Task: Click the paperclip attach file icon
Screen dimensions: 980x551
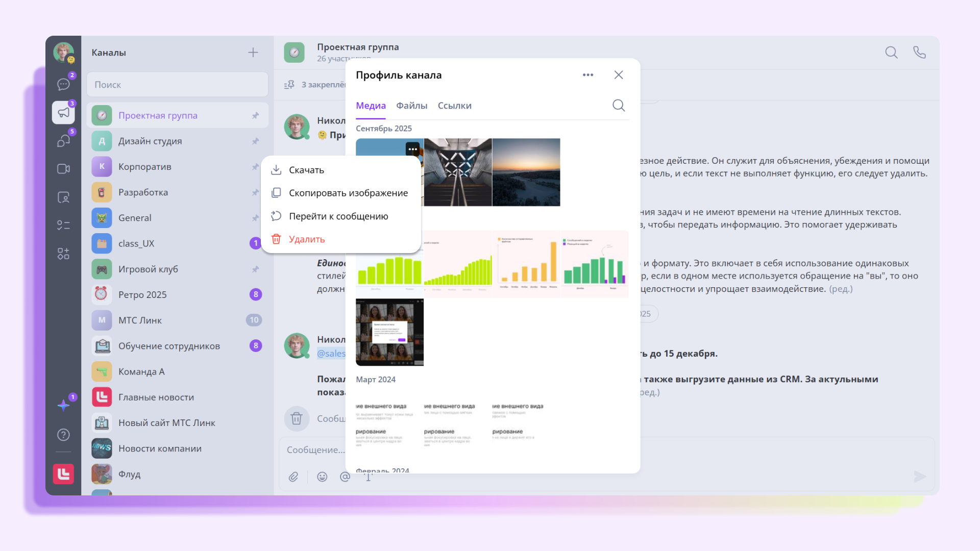Action: pyautogui.click(x=293, y=477)
